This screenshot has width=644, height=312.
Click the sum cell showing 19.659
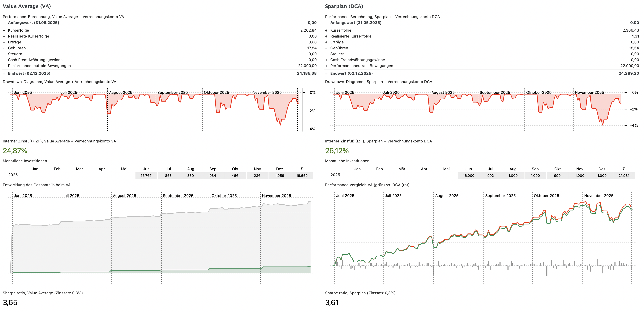[x=302, y=176]
